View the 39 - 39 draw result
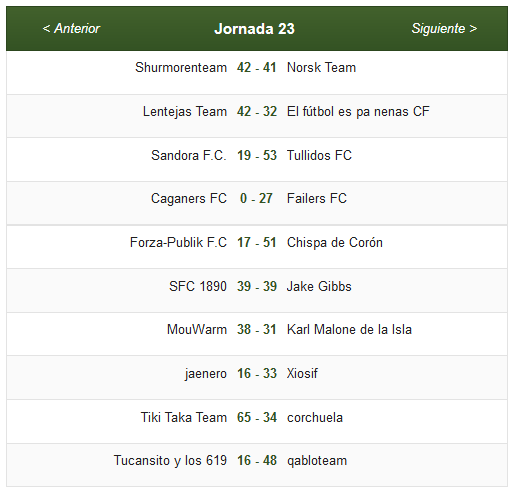The height and width of the screenshot is (493, 512). coord(257,287)
